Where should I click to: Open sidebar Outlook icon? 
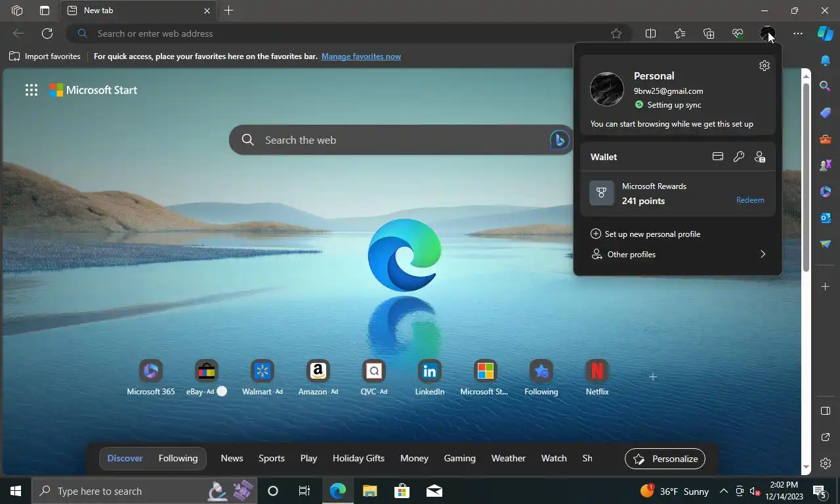pos(826,218)
